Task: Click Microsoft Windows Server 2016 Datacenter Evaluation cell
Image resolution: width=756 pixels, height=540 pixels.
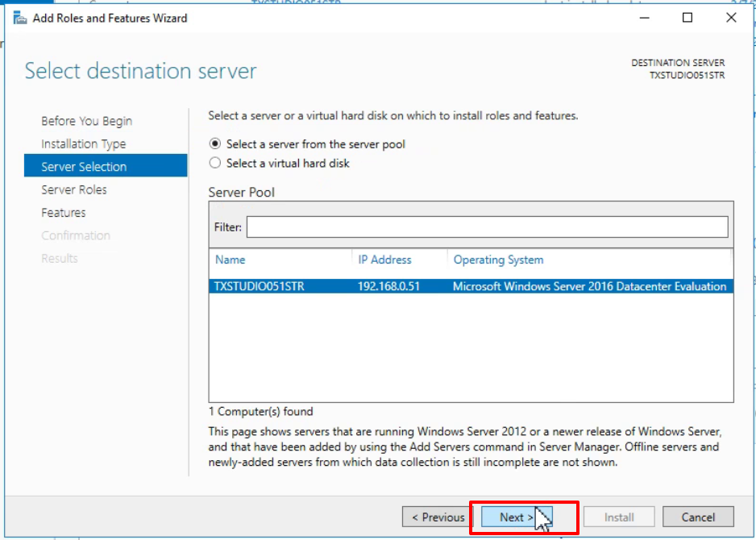Action: [589, 286]
